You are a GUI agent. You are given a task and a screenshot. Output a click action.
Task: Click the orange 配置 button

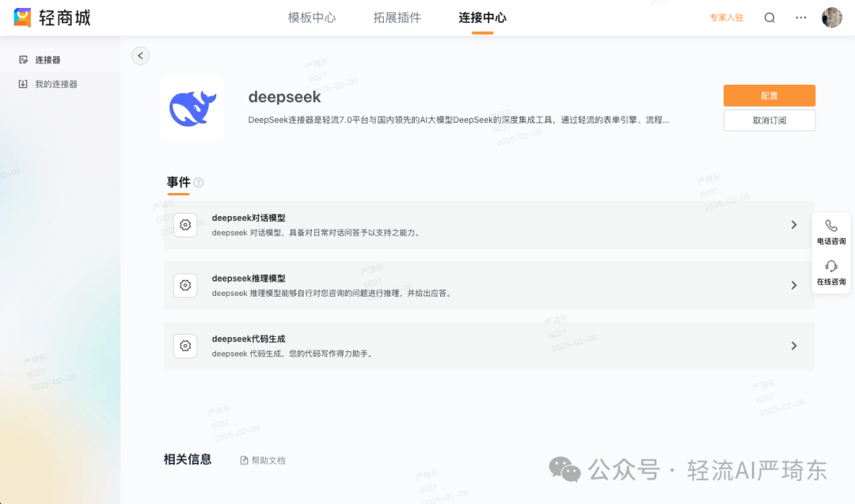coord(769,95)
